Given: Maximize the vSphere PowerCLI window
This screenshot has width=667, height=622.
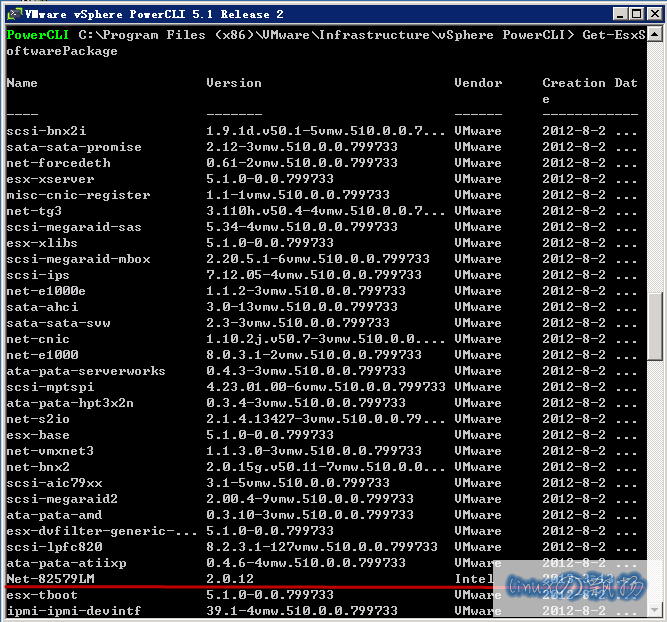Looking at the screenshot, I should click(x=630, y=13).
